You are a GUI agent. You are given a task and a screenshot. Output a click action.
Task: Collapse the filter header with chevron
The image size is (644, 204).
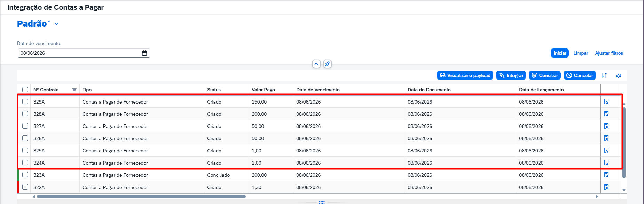[316, 64]
